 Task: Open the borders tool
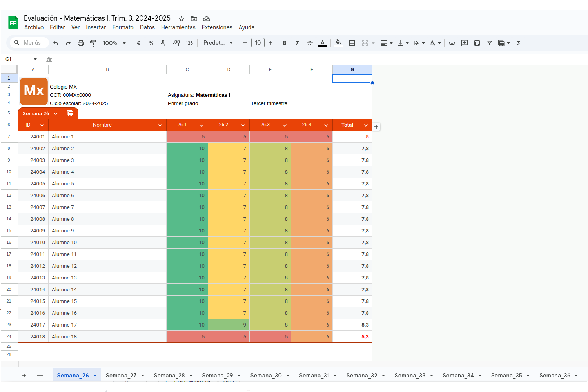pyautogui.click(x=352, y=43)
